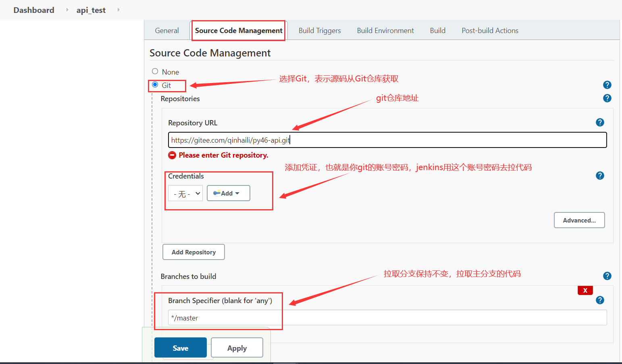Show help for Credentials field
This screenshot has width=622, height=364.
click(x=600, y=176)
